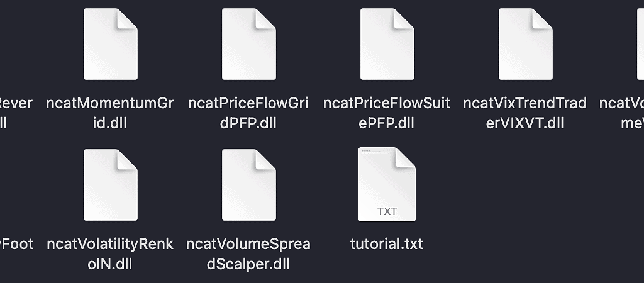The height and width of the screenshot is (283, 644).
Task: Click the TXT badge on the tutorial file
Action: (387, 211)
